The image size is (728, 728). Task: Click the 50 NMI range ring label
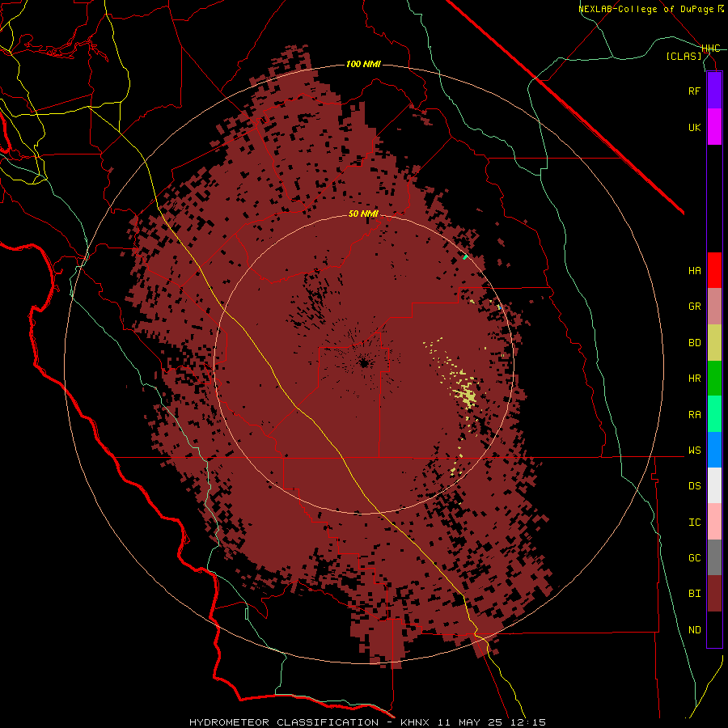point(363,214)
